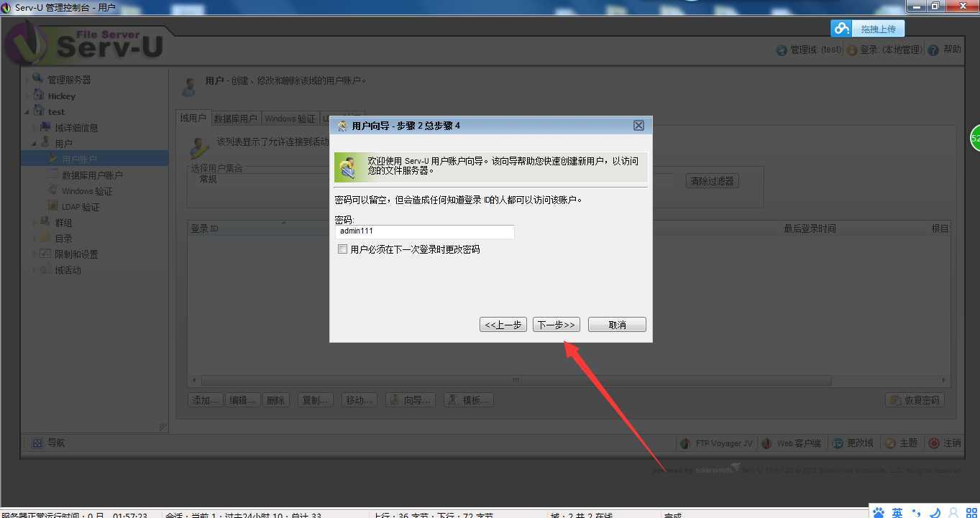The image size is (980, 518).
Task: Collapse the 用户 tree node
Action: coord(35,143)
